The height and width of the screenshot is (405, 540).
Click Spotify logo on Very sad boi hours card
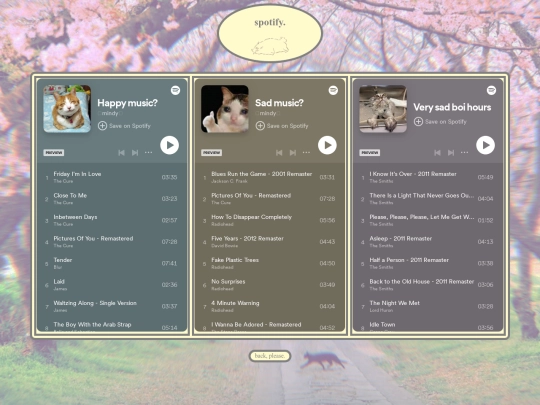pyautogui.click(x=491, y=90)
